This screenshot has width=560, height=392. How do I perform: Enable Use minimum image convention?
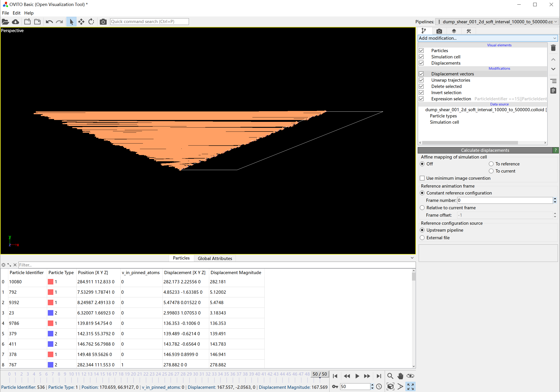pyautogui.click(x=422, y=178)
